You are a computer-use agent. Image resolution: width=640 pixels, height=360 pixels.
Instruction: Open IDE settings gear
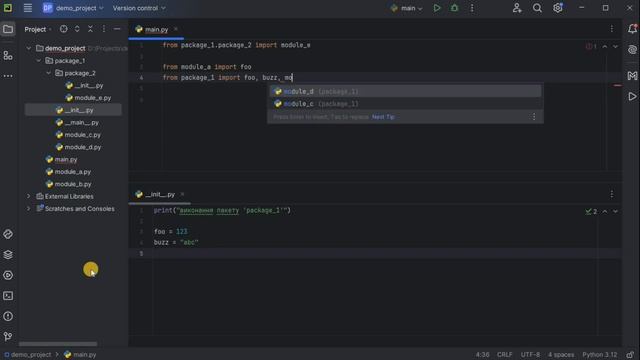[558, 8]
